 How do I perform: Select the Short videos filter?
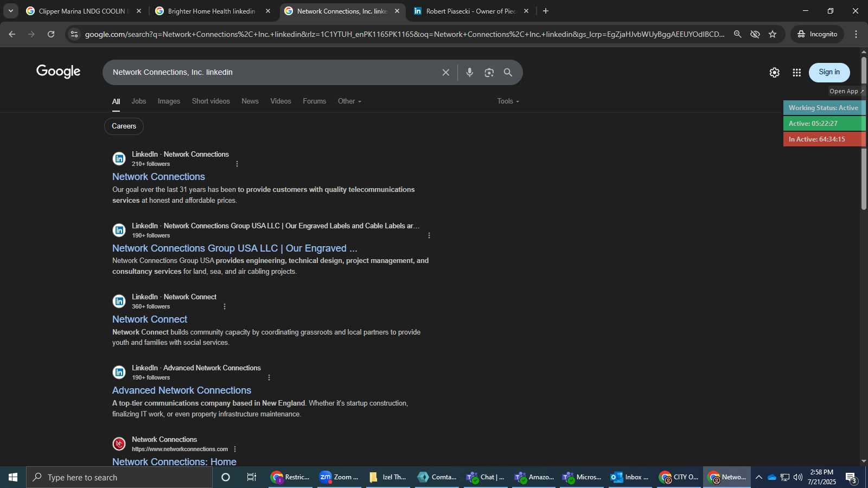pyautogui.click(x=211, y=101)
